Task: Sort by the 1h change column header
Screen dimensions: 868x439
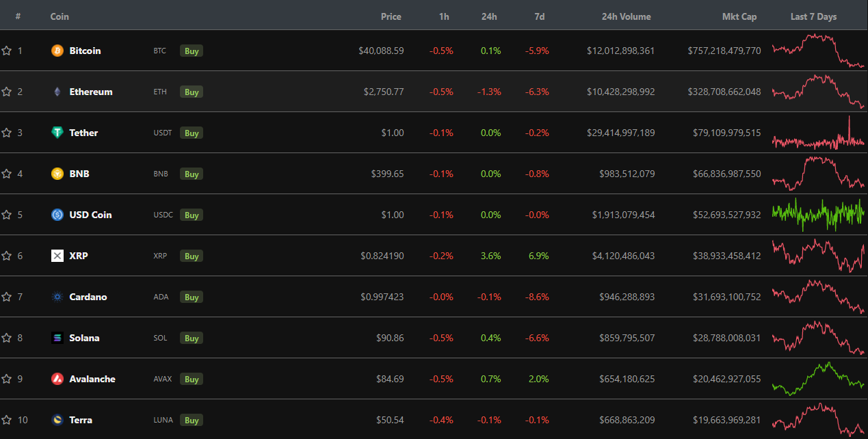Action: (444, 16)
